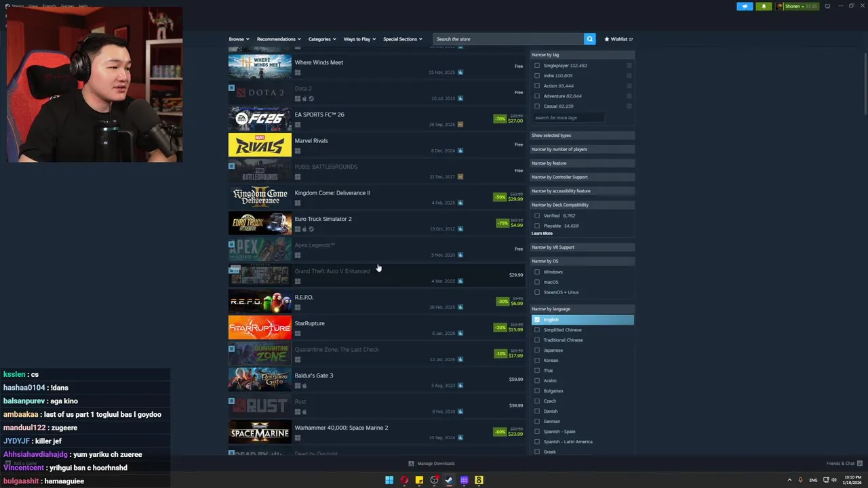
Task: Open the purple grid app in taskbar
Action: pos(464,480)
